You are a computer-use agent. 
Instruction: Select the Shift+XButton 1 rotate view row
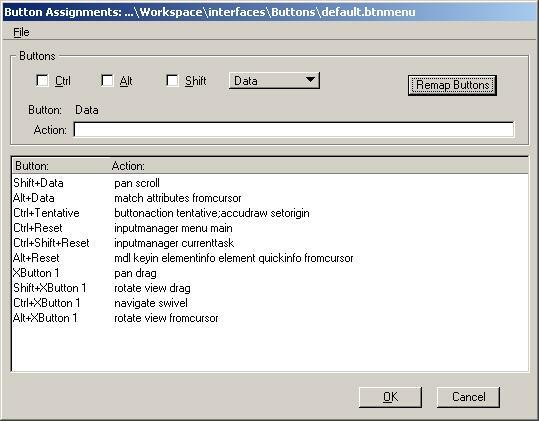click(270, 288)
